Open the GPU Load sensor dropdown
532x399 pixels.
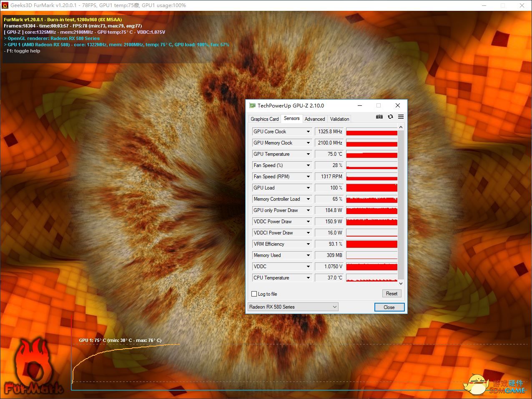point(308,188)
